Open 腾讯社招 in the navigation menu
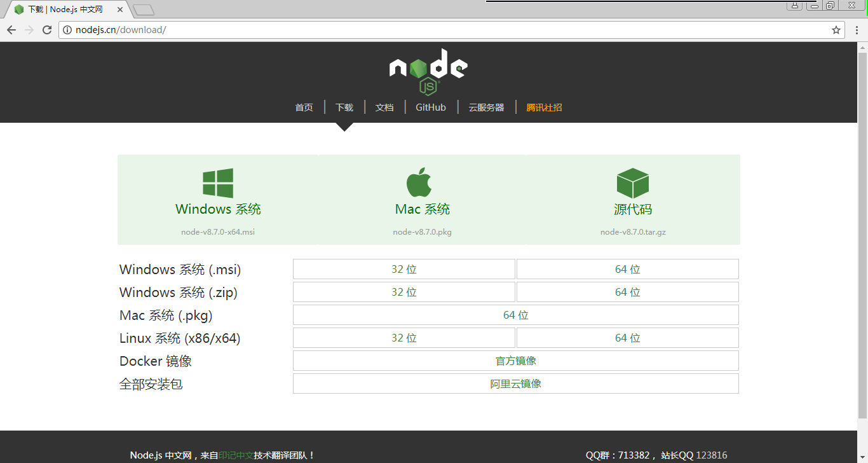This screenshot has width=868, height=463. pyautogui.click(x=544, y=107)
